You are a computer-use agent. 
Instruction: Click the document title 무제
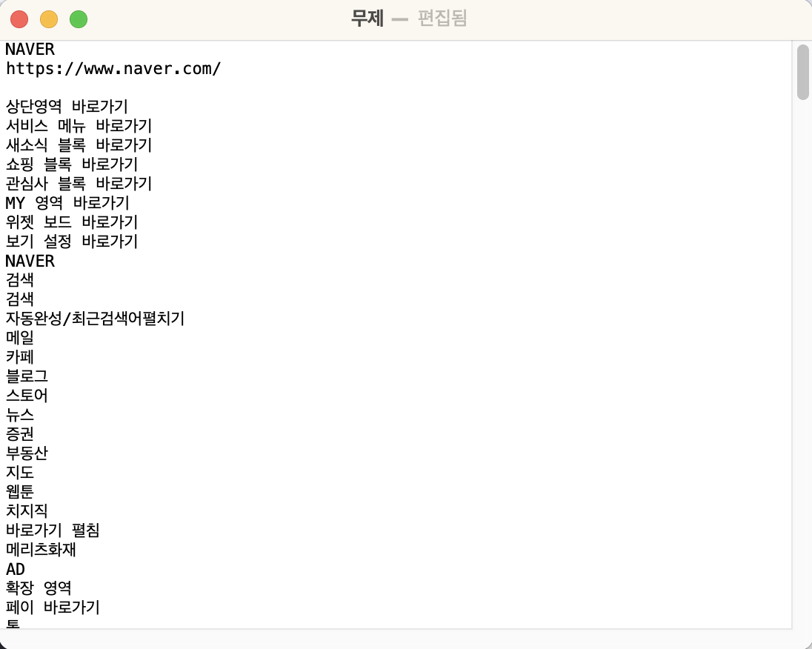click(367, 19)
